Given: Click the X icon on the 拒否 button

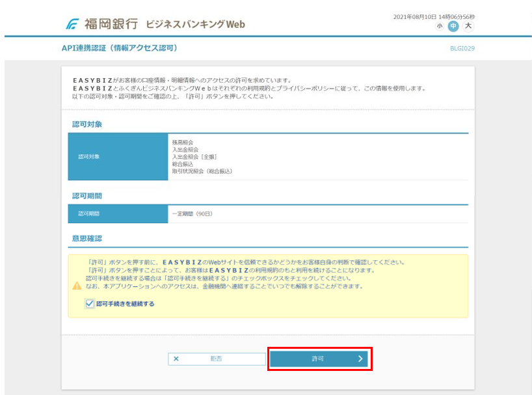Looking at the screenshot, I should tap(176, 359).
